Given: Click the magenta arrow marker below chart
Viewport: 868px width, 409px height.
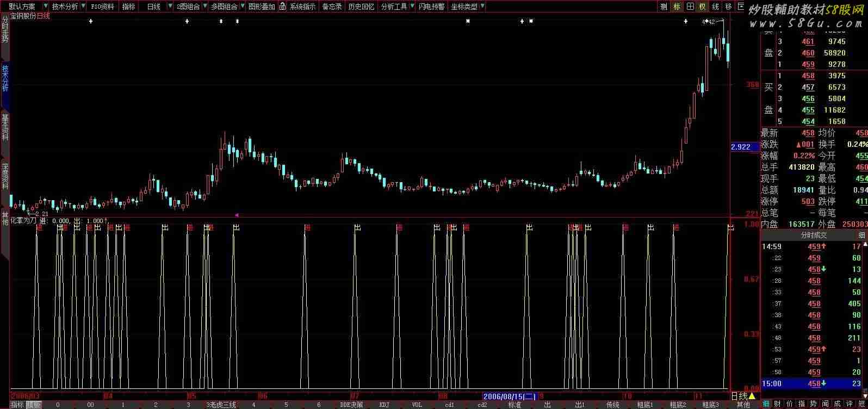Looking at the screenshot, I should point(236,215).
